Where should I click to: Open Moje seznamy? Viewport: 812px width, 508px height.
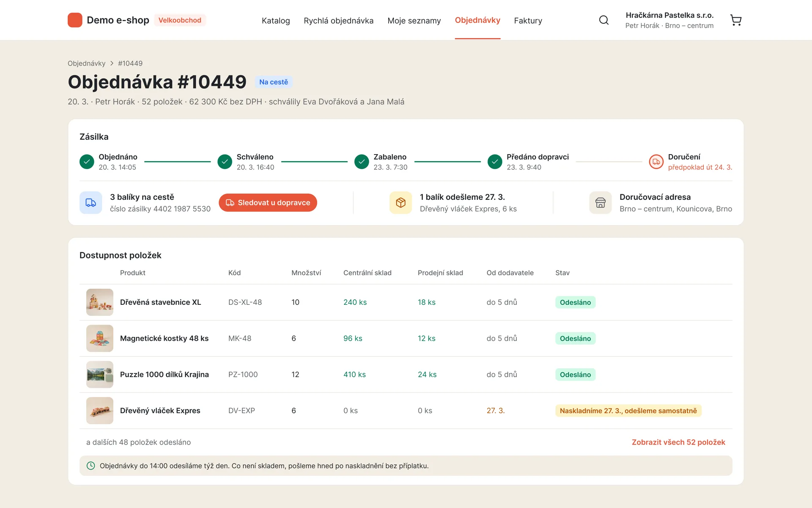pyautogui.click(x=414, y=20)
